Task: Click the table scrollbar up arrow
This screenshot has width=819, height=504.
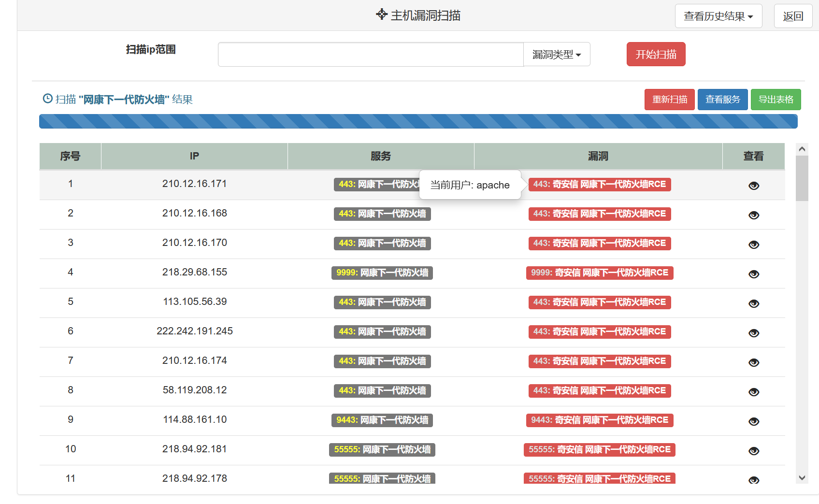Action: click(x=802, y=149)
